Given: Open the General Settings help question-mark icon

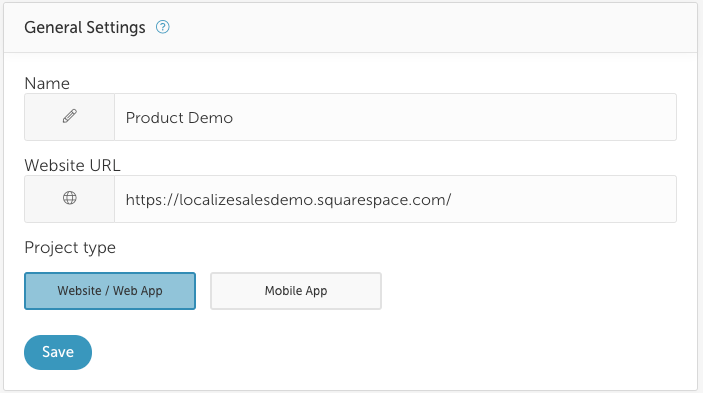Looking at the screenshot, I should (x=162, y=27).
